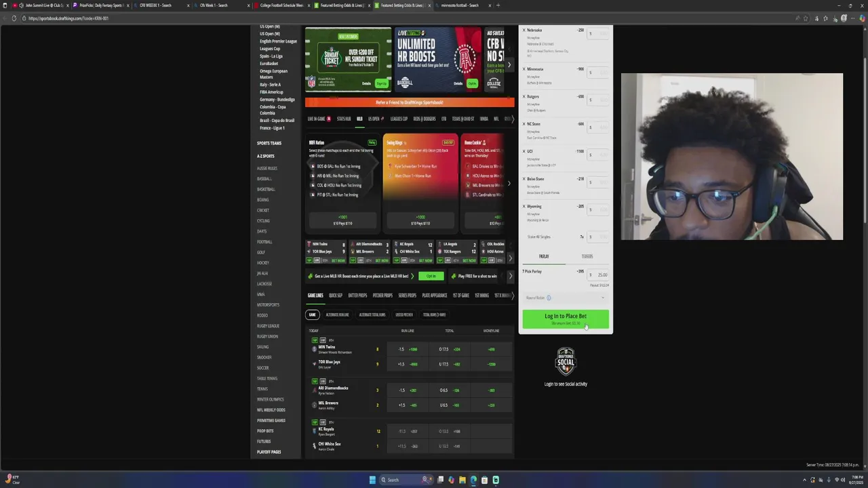Select Reds @ Dodgers tab
Image resolution: width=868 pixels, height=488 pixels.
425,119
